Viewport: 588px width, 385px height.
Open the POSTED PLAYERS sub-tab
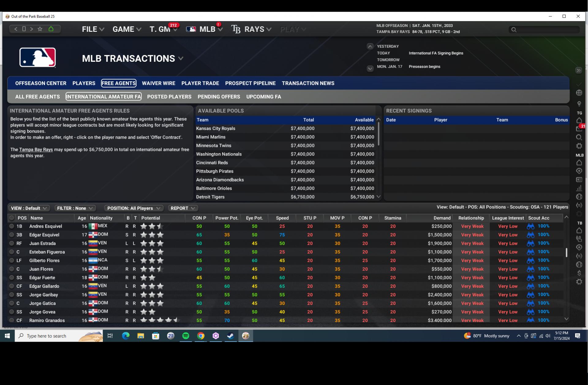pos(169,97)
